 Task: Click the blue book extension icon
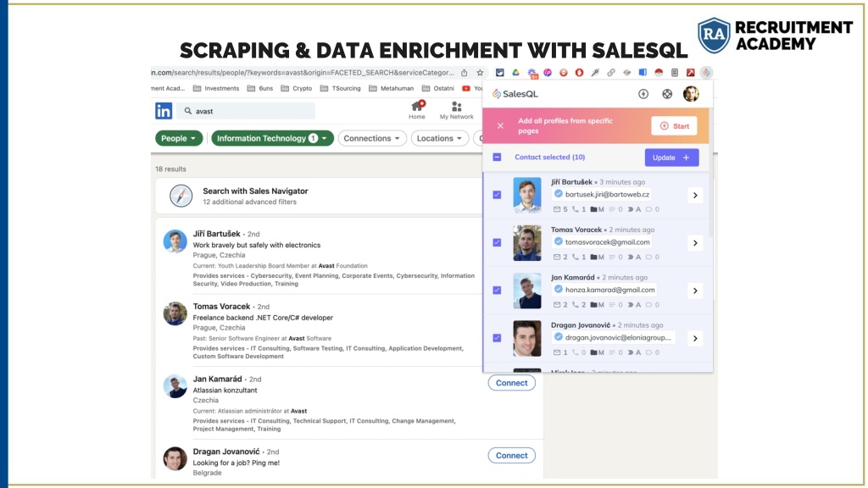(x=643, y=73)
